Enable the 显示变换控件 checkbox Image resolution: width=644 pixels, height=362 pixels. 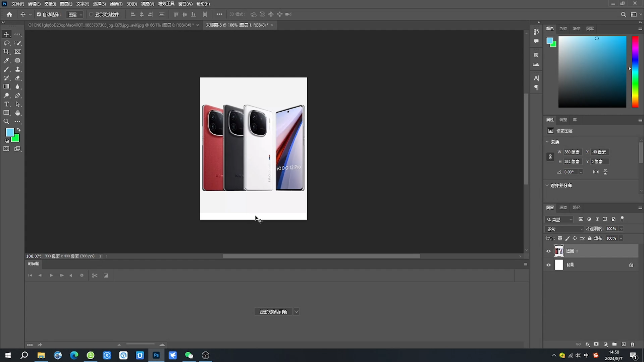tap(91, 14)
